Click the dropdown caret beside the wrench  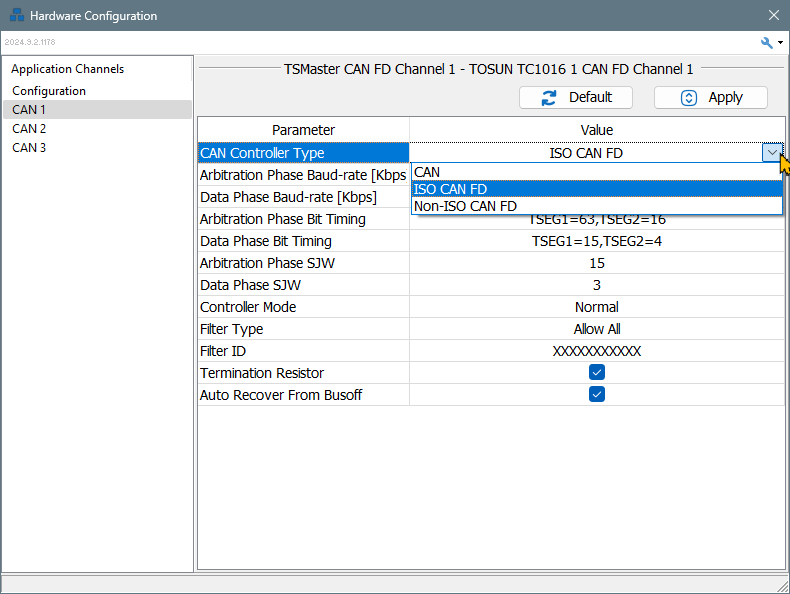click(780, 43)
